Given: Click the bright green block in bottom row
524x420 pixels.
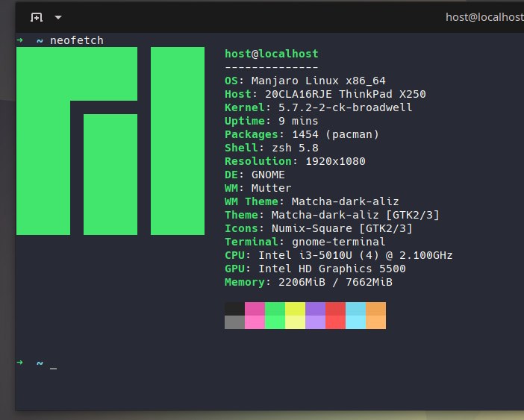Looking at the screenshot, I should (275, 322).
